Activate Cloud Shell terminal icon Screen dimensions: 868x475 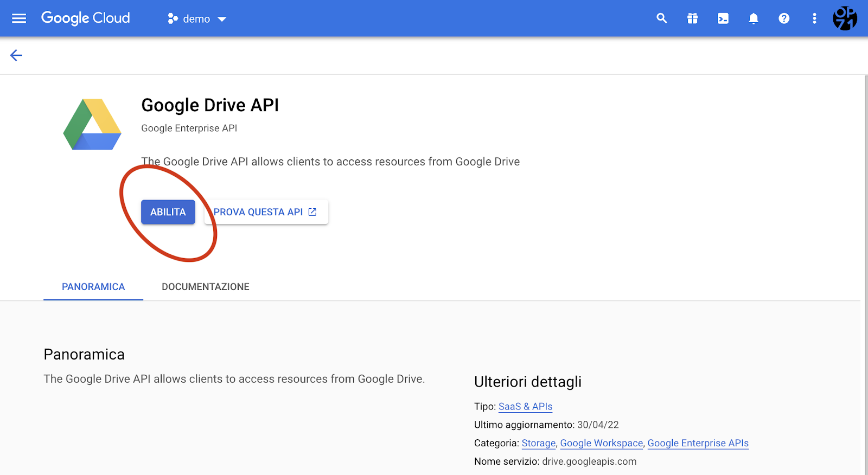point(723,18)
